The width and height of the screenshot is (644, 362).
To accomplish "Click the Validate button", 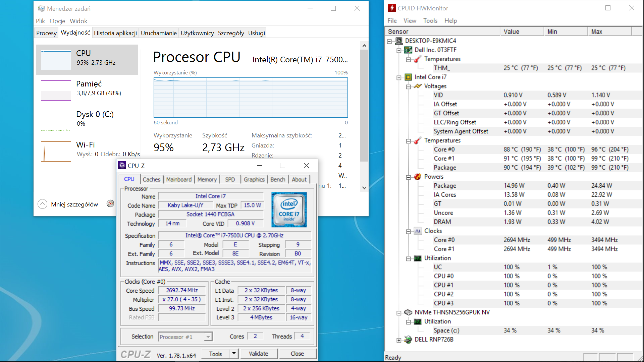I will point(258,354).
